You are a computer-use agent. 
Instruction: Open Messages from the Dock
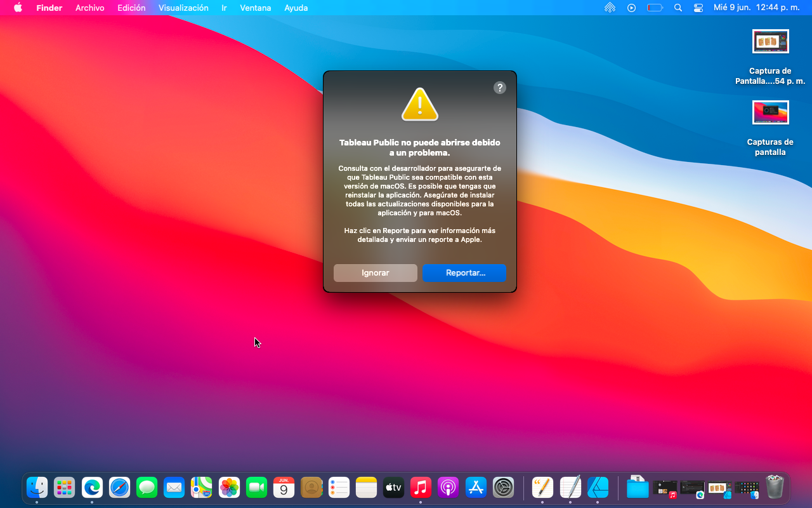pos(147,488)
